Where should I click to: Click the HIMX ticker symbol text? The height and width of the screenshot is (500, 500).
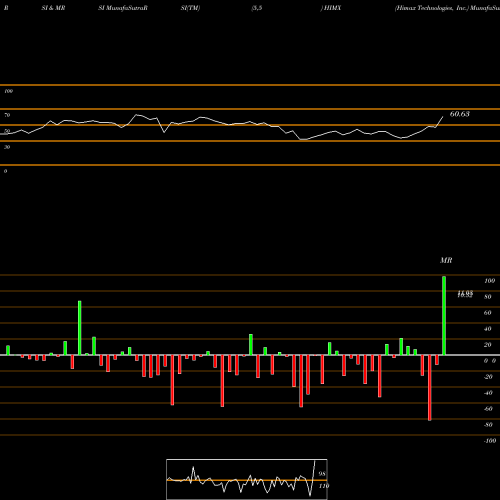332,8
